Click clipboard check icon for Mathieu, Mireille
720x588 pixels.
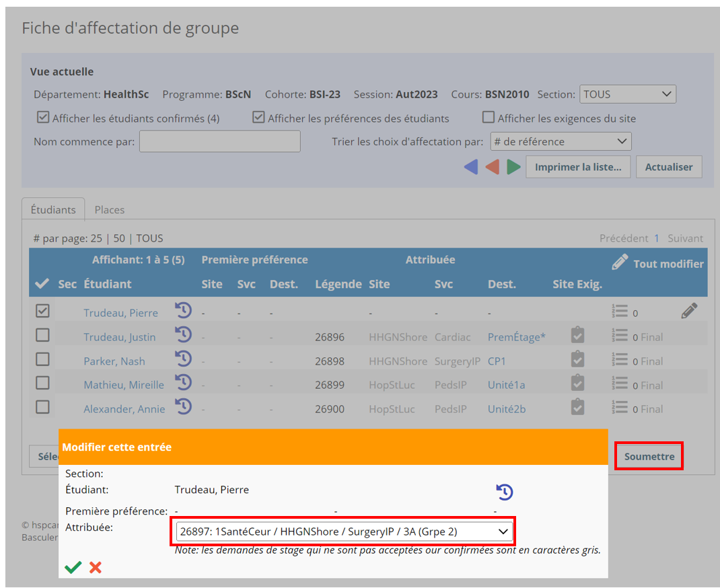click(x=577, y=383)
